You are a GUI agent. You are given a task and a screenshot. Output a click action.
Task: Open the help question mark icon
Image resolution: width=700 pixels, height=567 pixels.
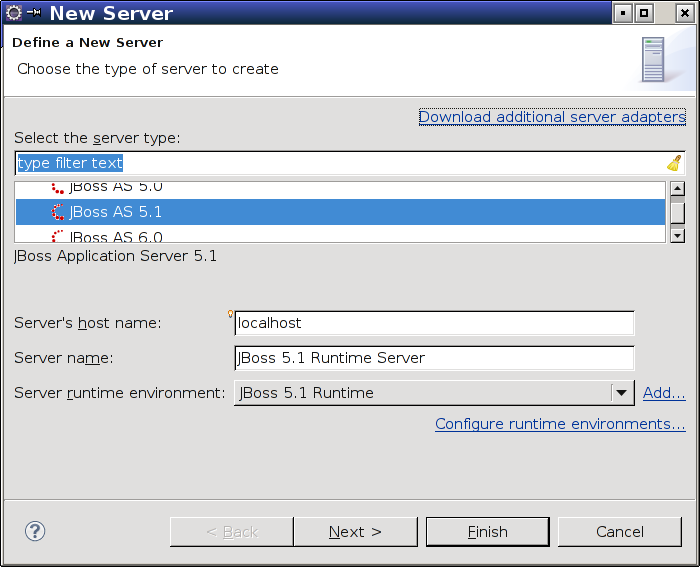point(35,531)
